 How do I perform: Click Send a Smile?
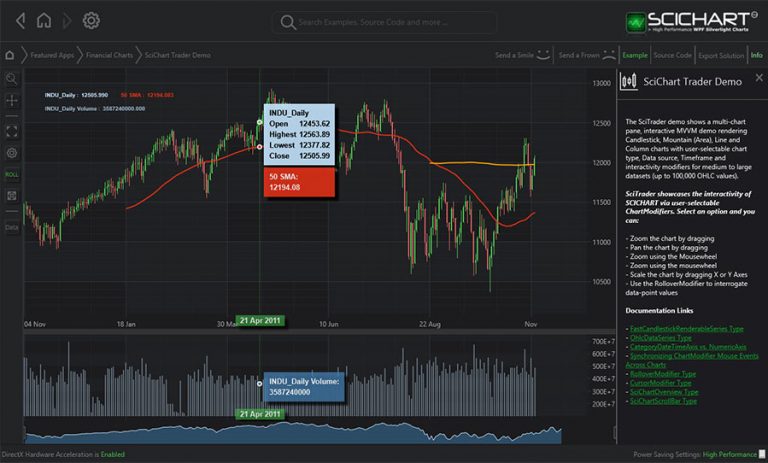click(522, 55)
